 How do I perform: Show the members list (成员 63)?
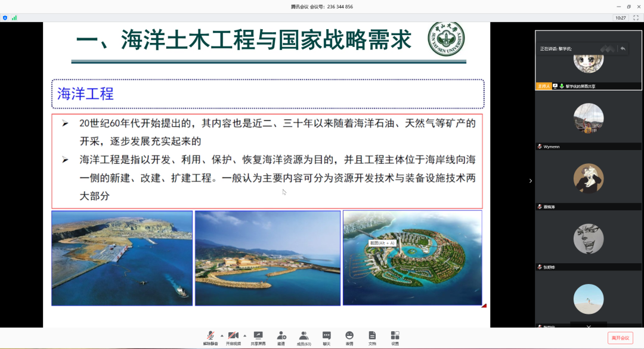(304, 336)
